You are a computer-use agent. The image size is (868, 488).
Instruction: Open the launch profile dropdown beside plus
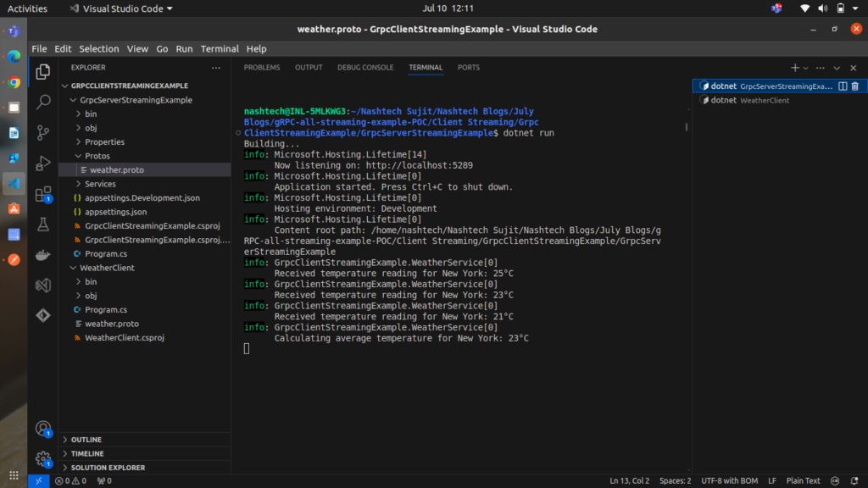click(806, 68)
